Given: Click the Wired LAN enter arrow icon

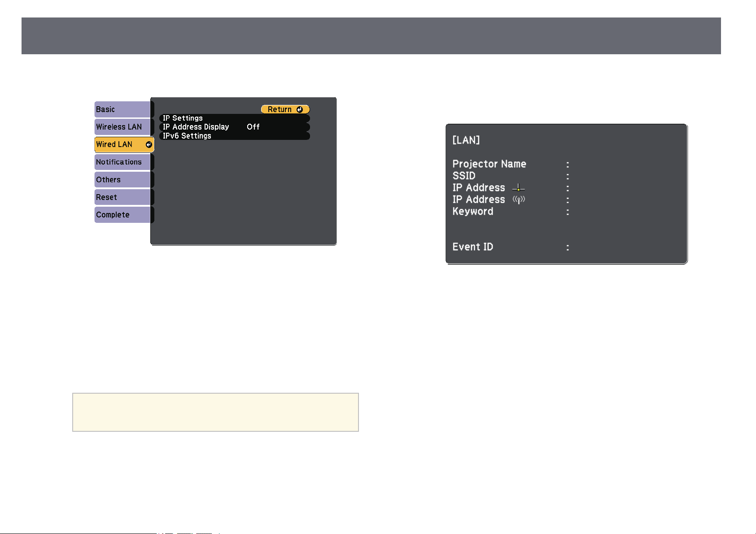Looking at the screenshot, I should tap(149, 144).
